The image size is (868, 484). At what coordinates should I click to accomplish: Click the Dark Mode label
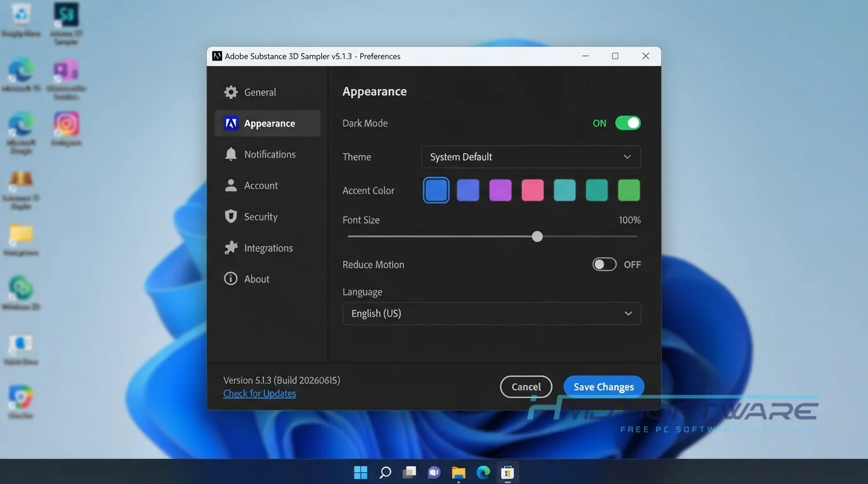pyautogui.click(x=365, y=123)
